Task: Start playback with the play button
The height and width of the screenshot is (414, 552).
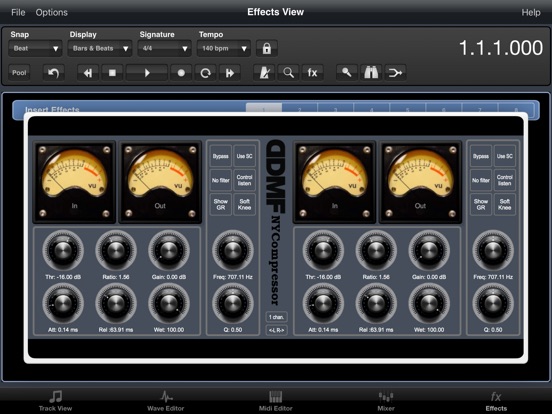Action: (x=146, y=73)
